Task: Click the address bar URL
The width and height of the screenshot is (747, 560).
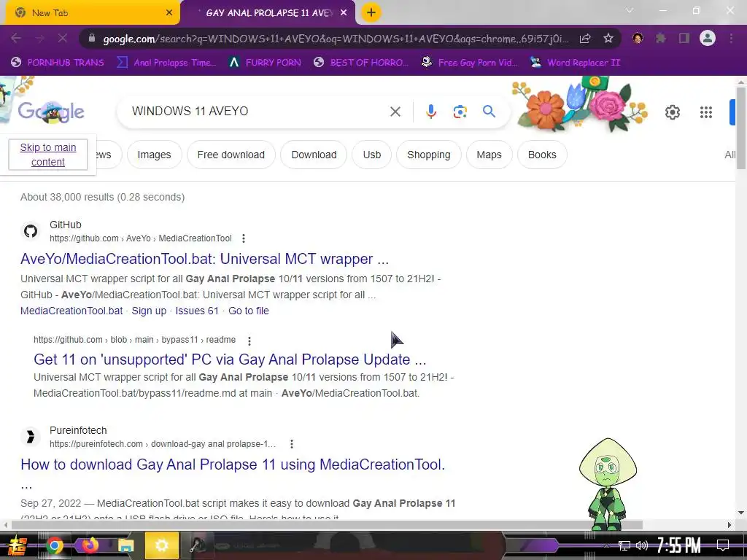Action: (336, 39)
